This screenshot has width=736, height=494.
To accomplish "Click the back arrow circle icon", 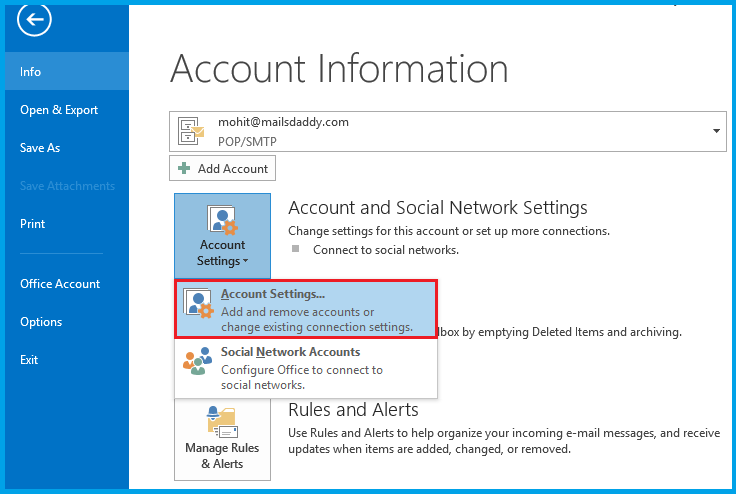I will coord(34,19).
